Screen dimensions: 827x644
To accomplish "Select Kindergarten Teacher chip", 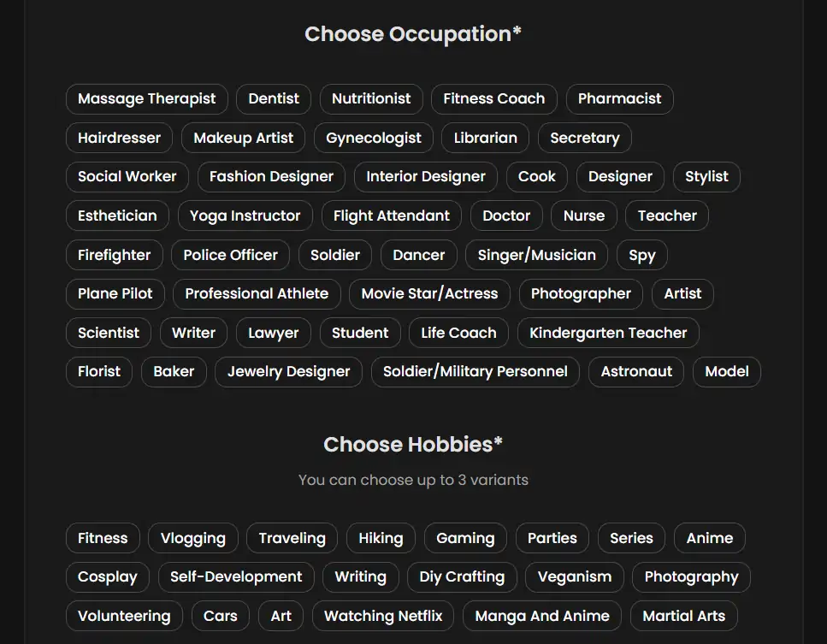I will coord(608,333).
